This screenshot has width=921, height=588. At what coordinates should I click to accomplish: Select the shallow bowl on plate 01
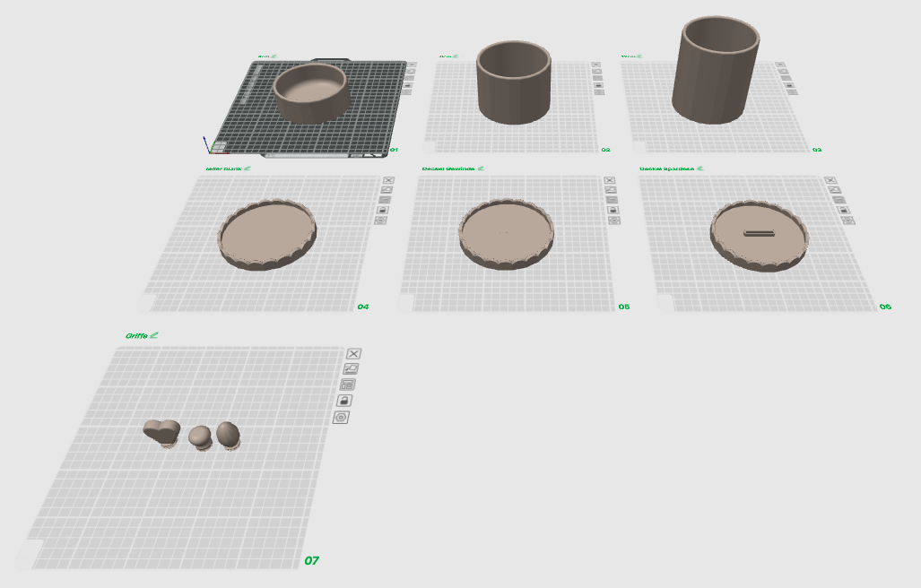click(x=311, y=92)
